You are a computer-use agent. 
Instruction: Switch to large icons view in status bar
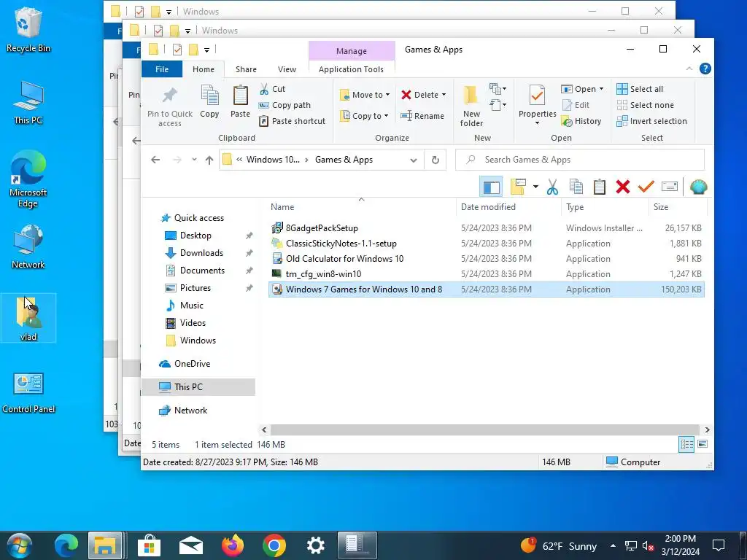click(x=703, y=444)
